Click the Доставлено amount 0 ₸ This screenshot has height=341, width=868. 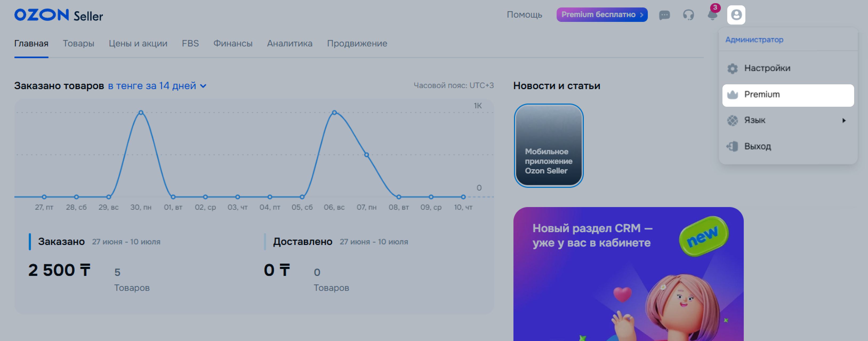coord(277,270)
